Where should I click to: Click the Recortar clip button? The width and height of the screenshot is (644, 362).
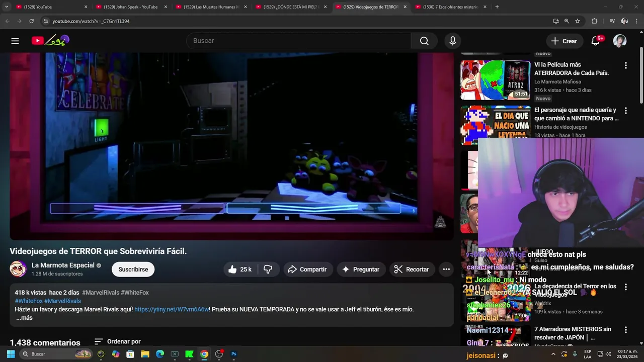(412, 269)
